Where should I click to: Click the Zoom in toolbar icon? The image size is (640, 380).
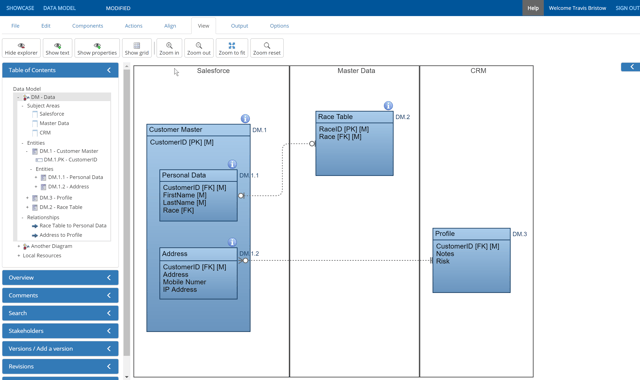pos(169,46)
